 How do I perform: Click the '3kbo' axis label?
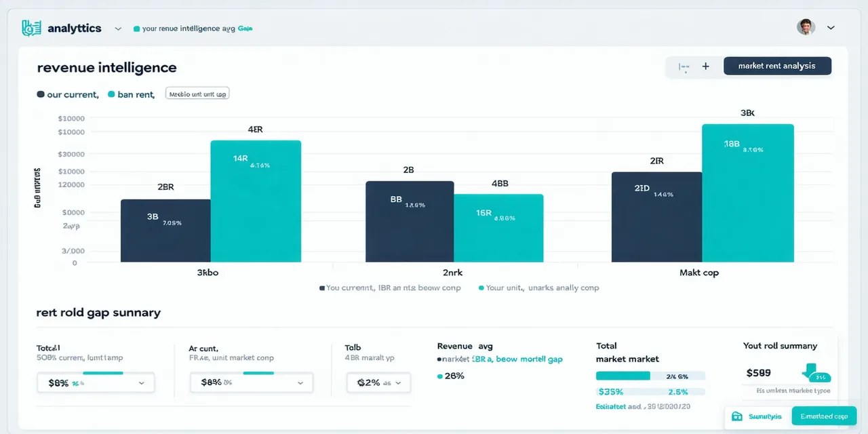[208, 273]
